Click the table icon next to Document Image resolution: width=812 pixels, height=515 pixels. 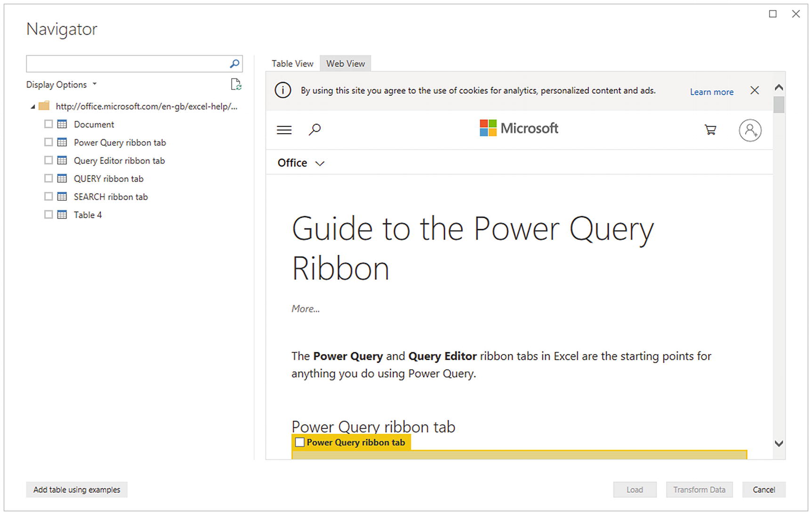62,124
